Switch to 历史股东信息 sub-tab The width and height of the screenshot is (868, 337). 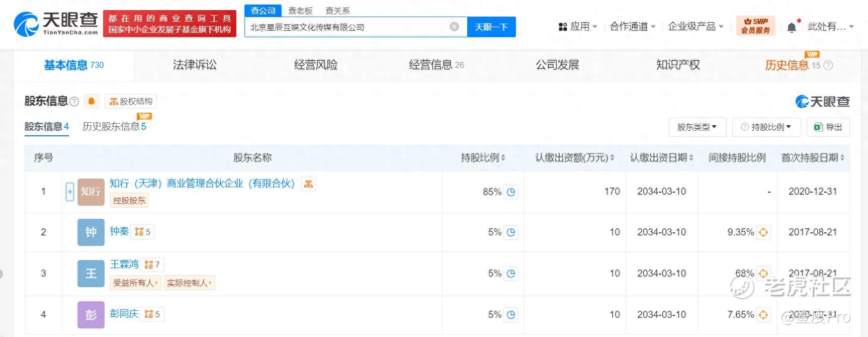114,127
